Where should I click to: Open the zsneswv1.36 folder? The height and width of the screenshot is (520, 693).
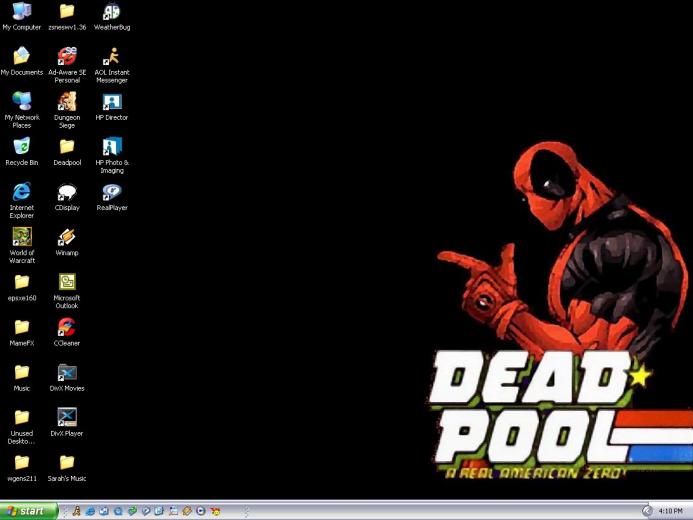pyautogui.click(x=67, y=16)
